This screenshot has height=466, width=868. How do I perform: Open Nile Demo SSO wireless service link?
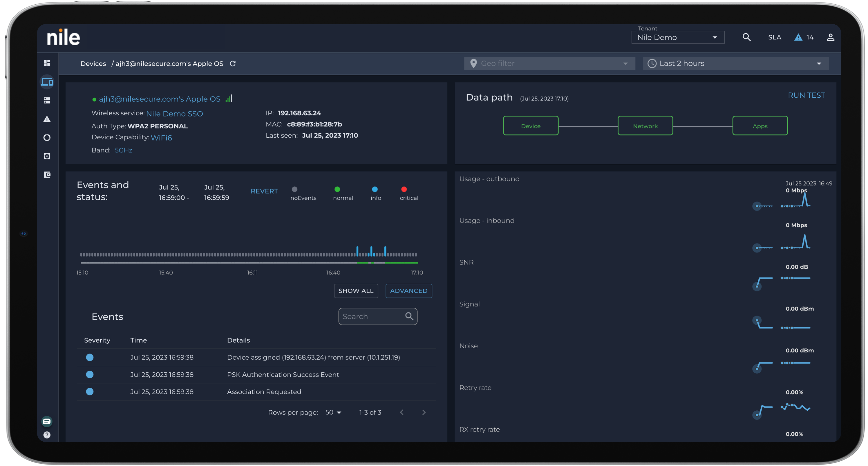click(174, 114)
